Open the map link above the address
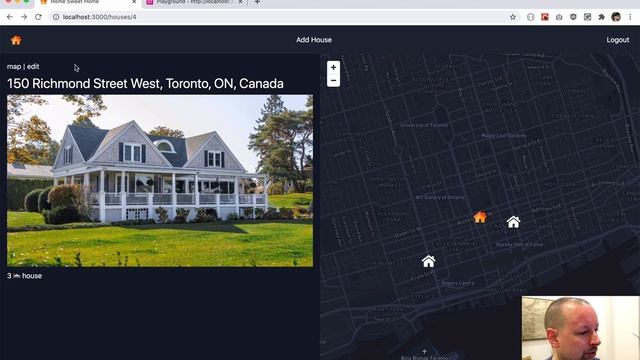The height and width of the screenshot is (360, 640). (x=14, y=67)
